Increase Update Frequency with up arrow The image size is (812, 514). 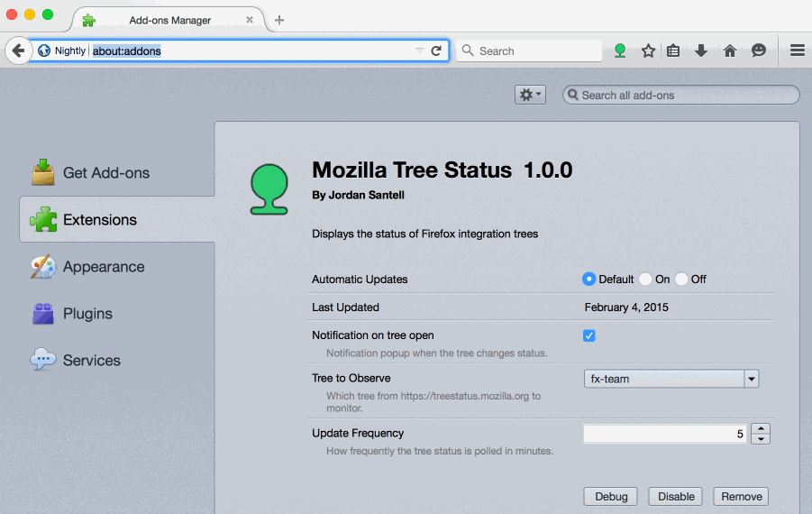761,428
